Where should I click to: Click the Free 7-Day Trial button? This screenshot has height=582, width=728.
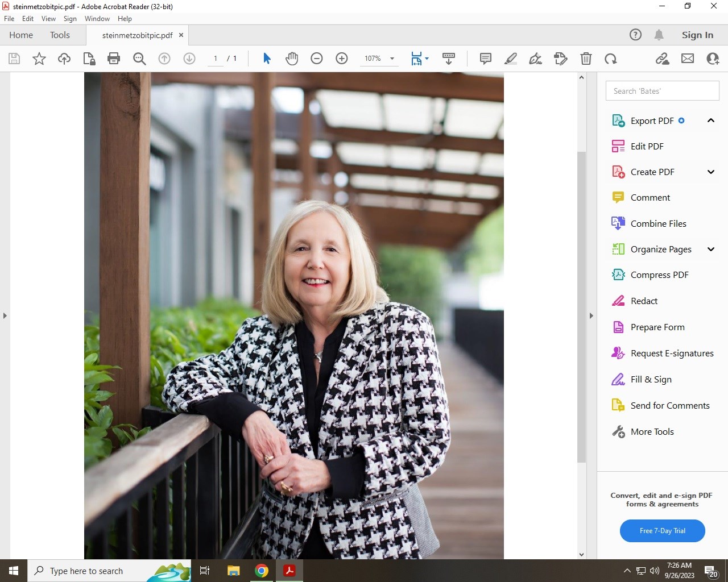[x=662, y=531]
